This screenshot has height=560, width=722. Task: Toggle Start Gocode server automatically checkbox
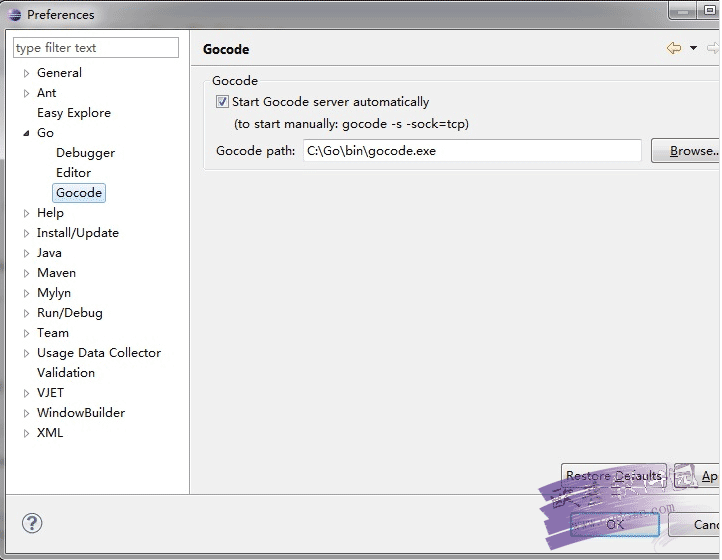coord(222,102)
